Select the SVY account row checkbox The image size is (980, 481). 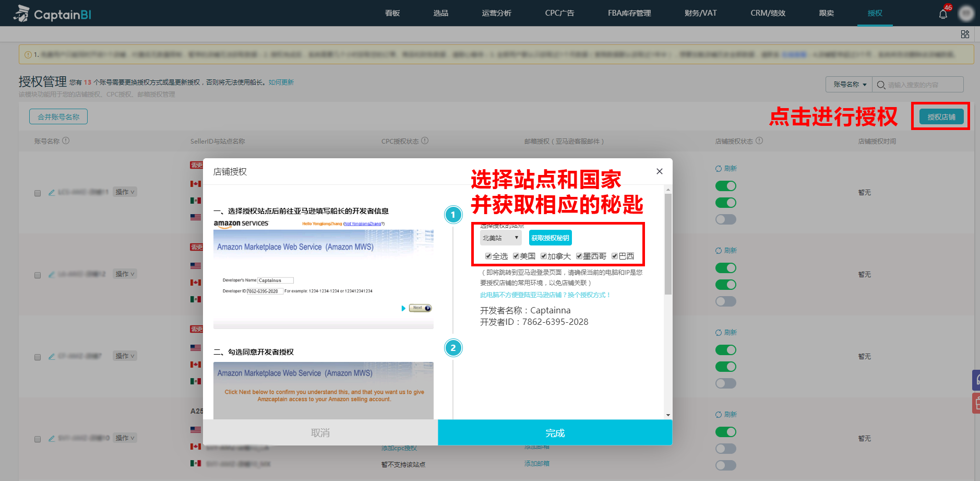38,439
